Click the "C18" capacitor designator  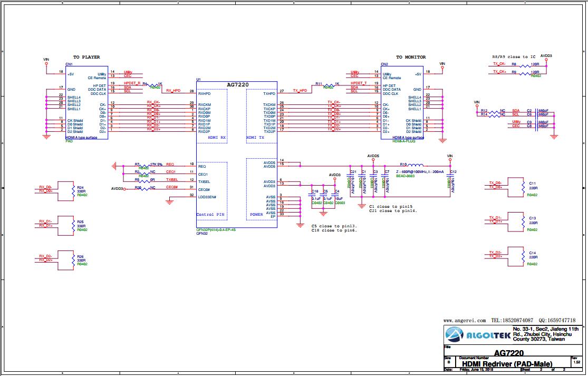point(315,191)
